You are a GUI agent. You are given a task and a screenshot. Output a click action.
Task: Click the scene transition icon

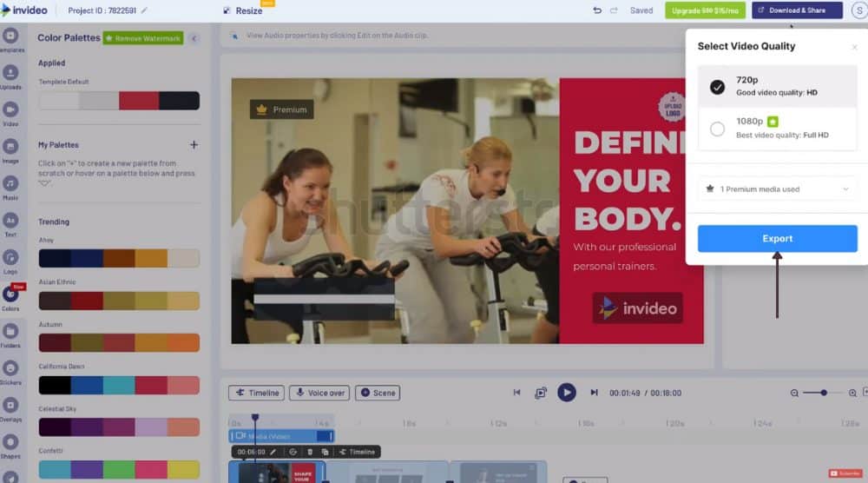[x=293, y=452]
